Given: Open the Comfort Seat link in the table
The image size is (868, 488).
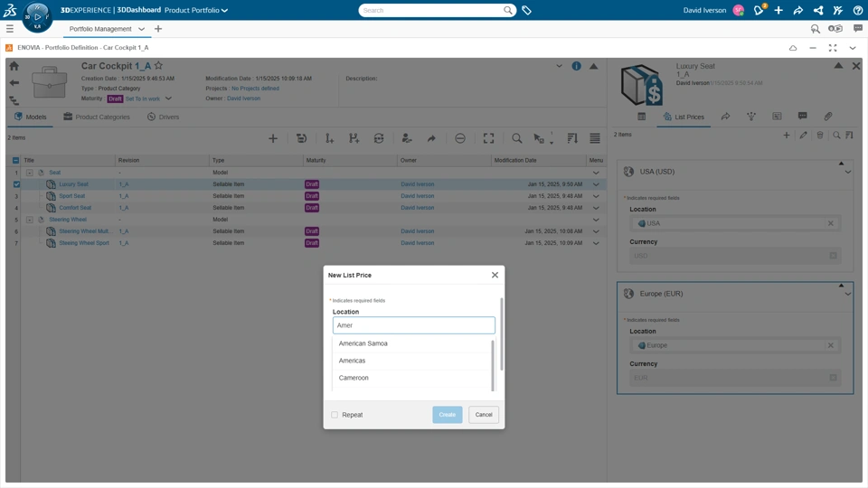Looking at the screenshot, I should pos(75,208).
